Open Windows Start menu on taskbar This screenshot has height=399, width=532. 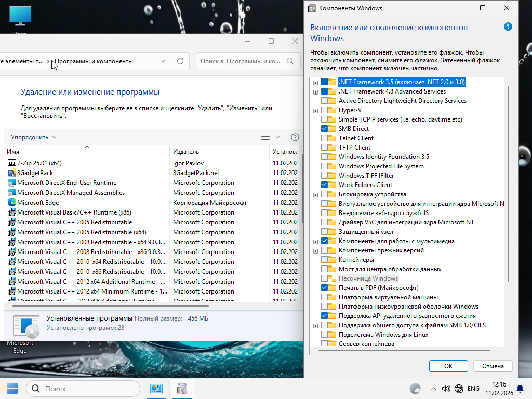point(12,389)
